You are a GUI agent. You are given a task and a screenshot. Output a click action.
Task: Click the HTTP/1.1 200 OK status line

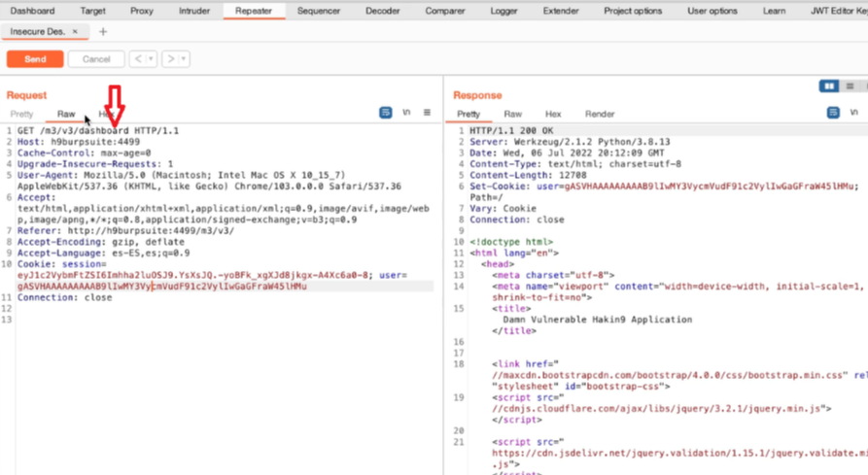(511, 131)
